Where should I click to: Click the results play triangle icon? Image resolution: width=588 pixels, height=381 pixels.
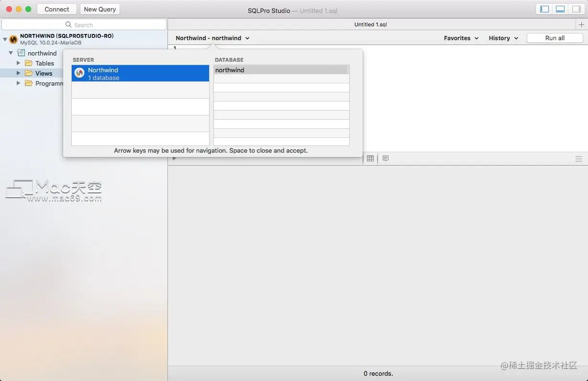coord(174,158)
